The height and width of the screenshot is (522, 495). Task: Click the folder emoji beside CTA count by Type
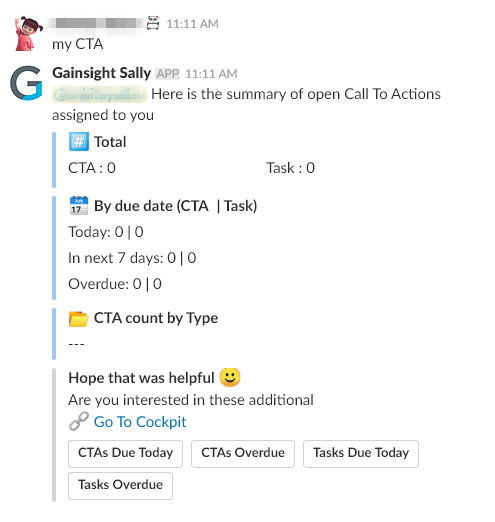[79, 318]
